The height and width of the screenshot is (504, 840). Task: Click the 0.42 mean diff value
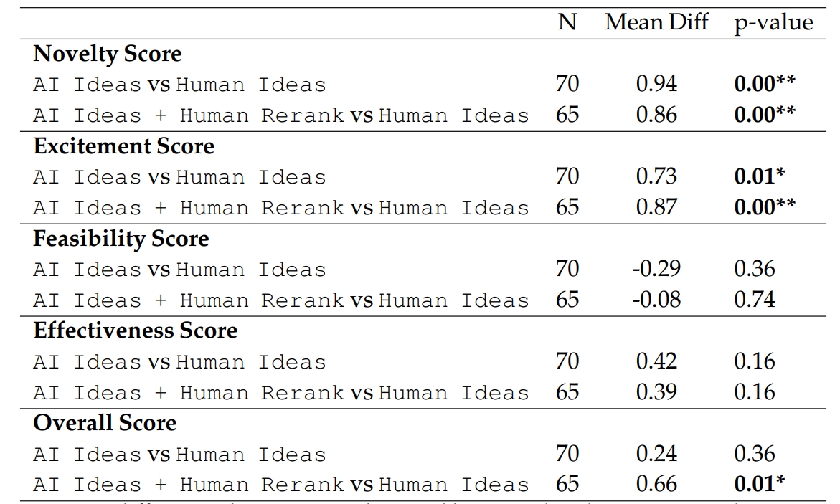(x=656, y=361)
